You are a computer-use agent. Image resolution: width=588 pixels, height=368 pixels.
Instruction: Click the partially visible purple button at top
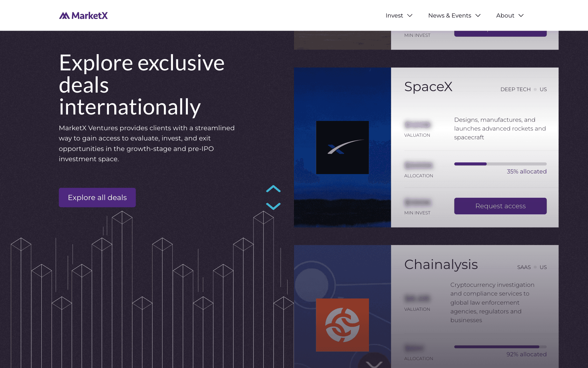pyautogui.click(x=500, y=34)
